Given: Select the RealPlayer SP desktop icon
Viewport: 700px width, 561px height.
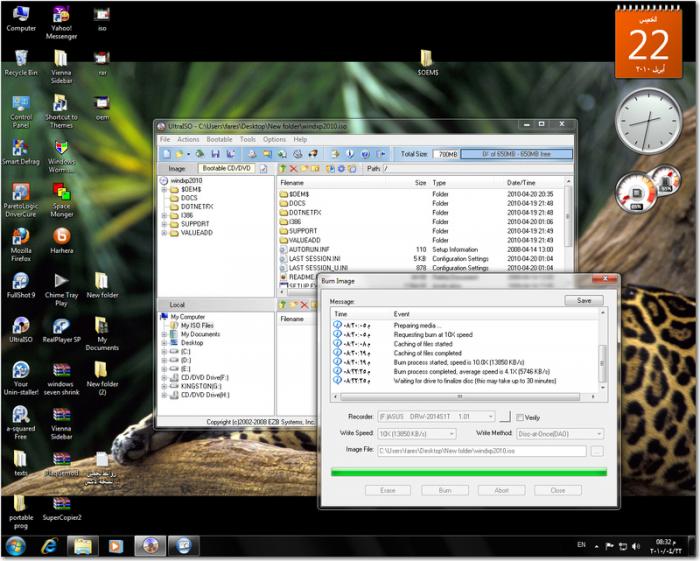Looking at the screenshot, I should [61, 328].
